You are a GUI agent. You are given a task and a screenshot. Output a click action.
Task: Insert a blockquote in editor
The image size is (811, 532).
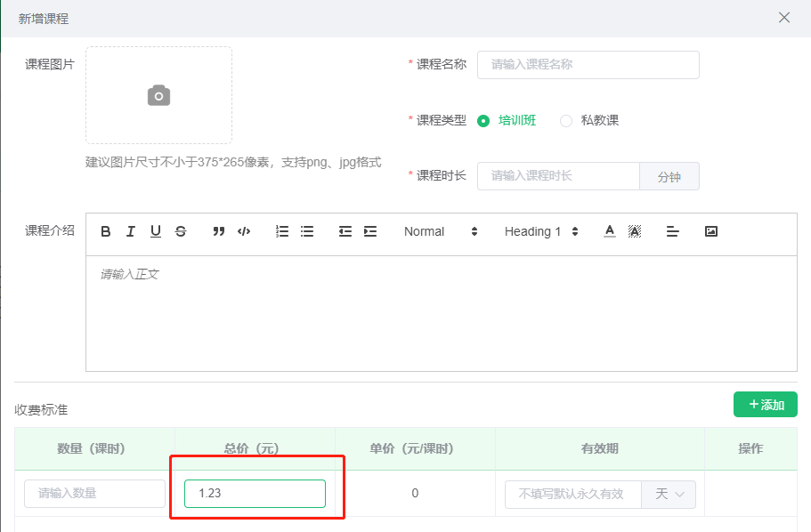click(219, 231)
